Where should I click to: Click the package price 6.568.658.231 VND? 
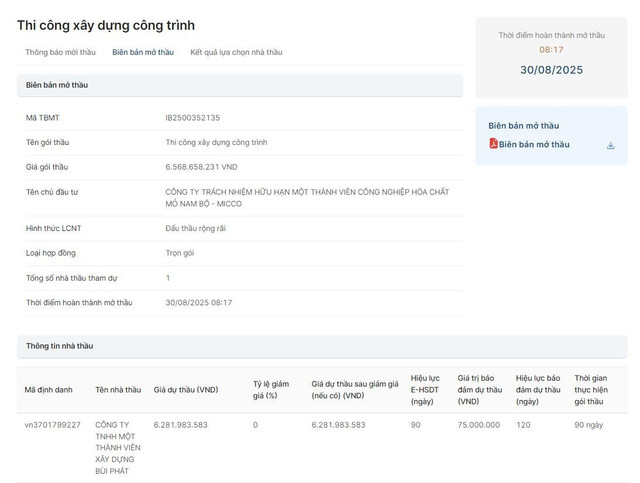(201, 167)
